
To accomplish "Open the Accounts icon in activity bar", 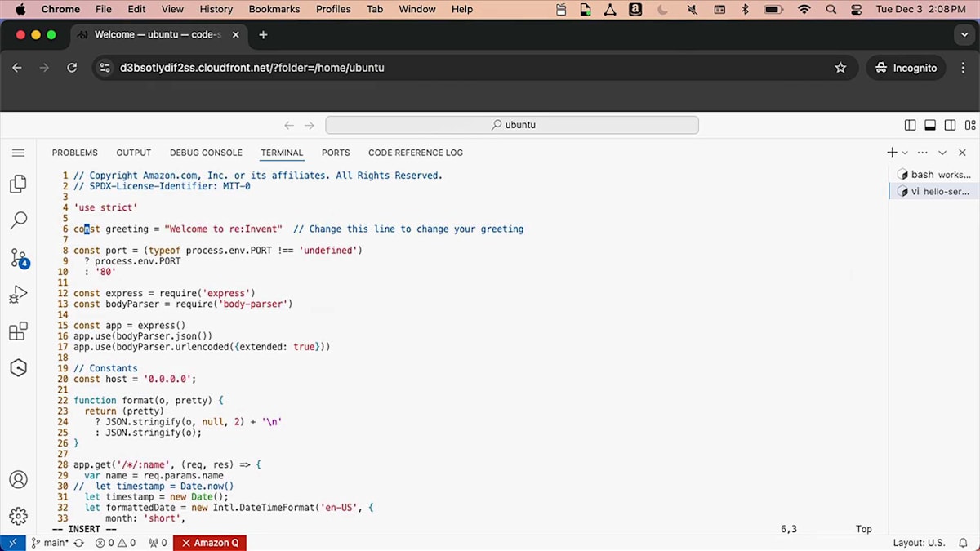I will (x=18, y=480).
